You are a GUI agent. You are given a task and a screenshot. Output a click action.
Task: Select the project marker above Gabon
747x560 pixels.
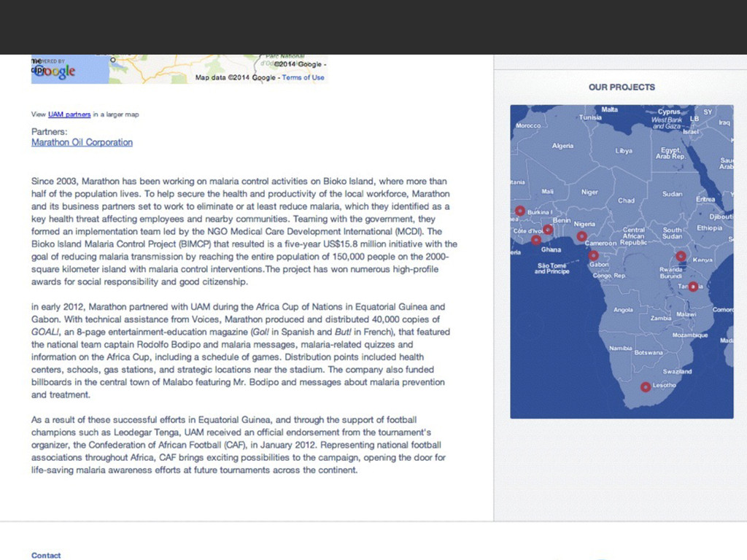click(593, 256)
